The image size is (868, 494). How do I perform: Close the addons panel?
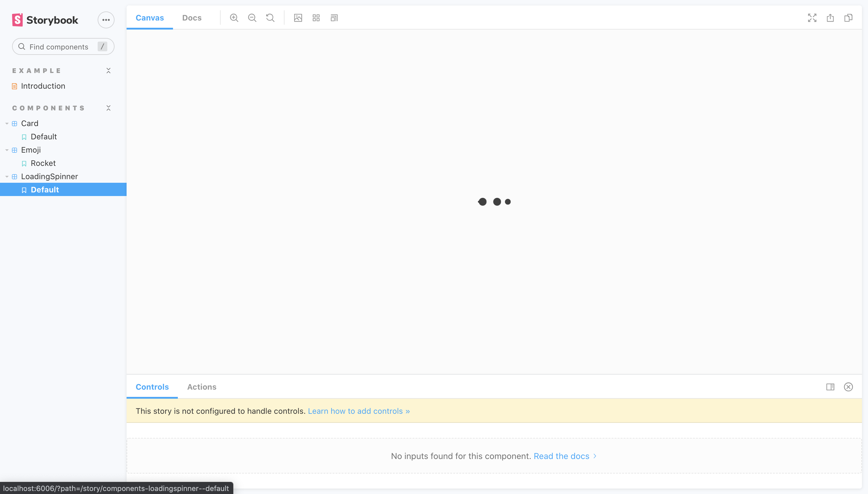[x=848, y=387]
